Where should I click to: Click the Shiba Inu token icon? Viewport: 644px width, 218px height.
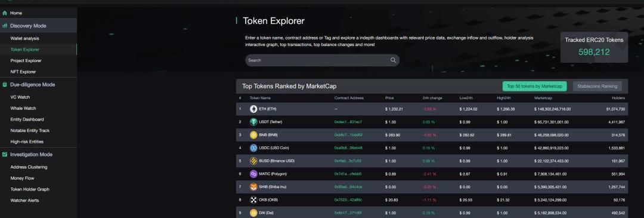[x=253, y=187]
